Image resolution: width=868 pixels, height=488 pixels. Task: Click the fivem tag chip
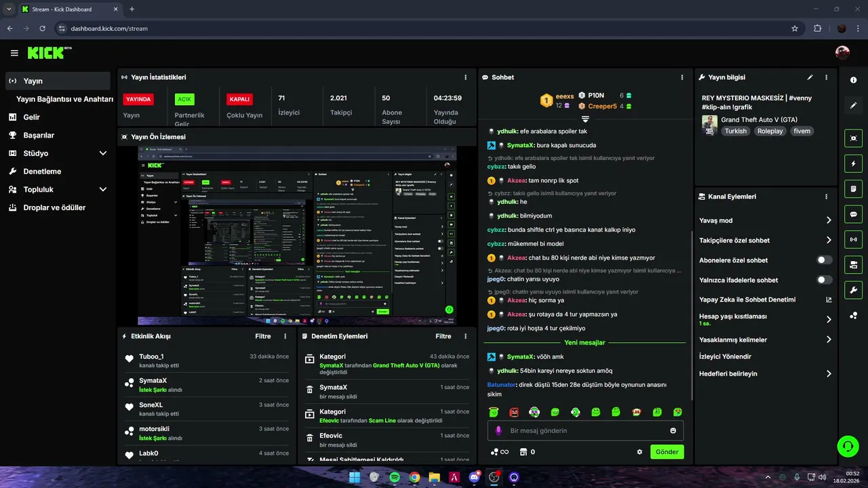(802, 131)
